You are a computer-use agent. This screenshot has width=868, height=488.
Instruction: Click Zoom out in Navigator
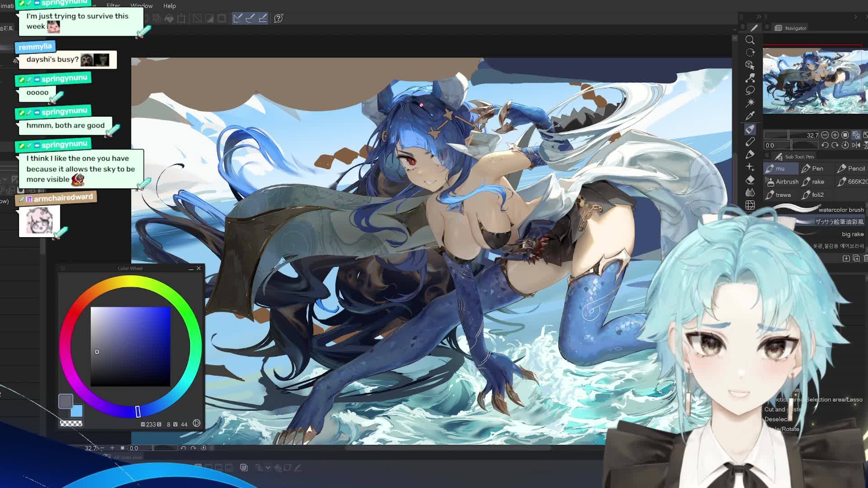click(825, 135)
